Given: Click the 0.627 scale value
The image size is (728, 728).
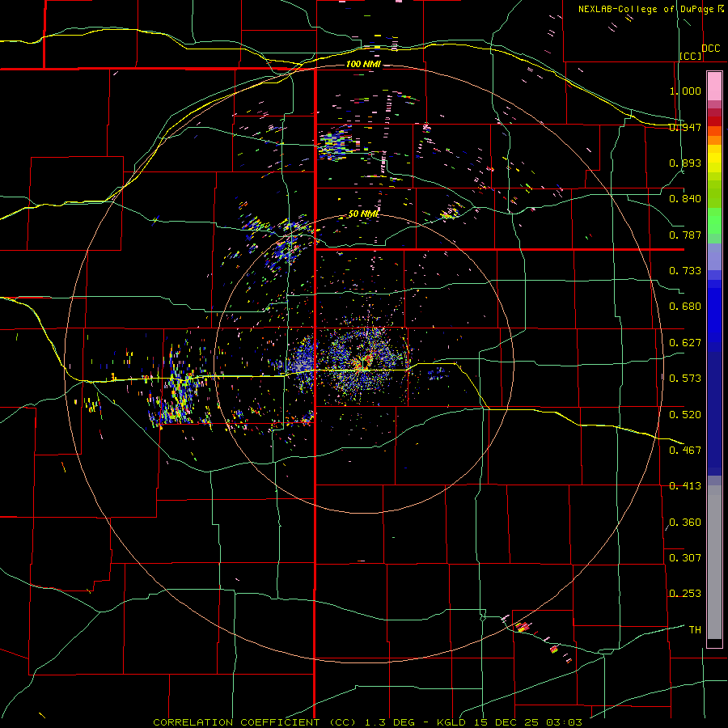Looking at the screenshot, I should click(685, 343).
